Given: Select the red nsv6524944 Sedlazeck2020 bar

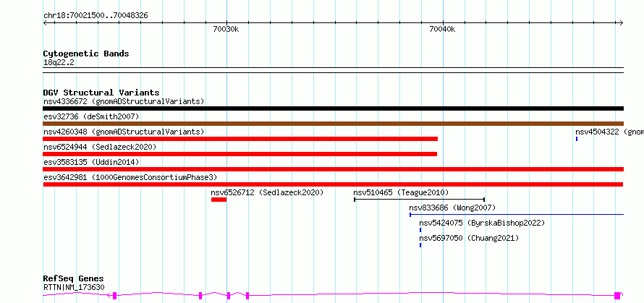Looking at the screenshot, I should 240,154.
